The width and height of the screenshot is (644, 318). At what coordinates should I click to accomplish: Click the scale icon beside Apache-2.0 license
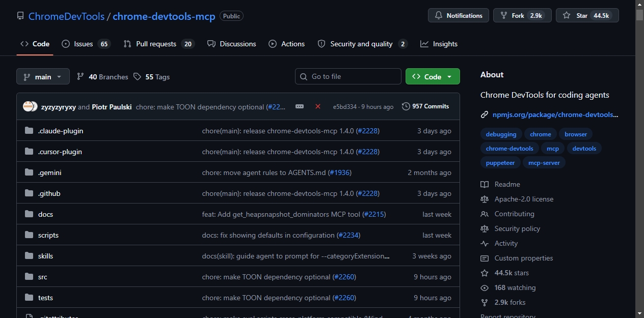point(485,199)
